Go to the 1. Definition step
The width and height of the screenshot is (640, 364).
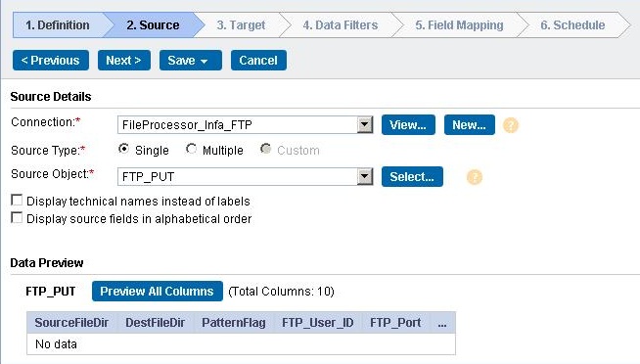(x=58, y=24)
